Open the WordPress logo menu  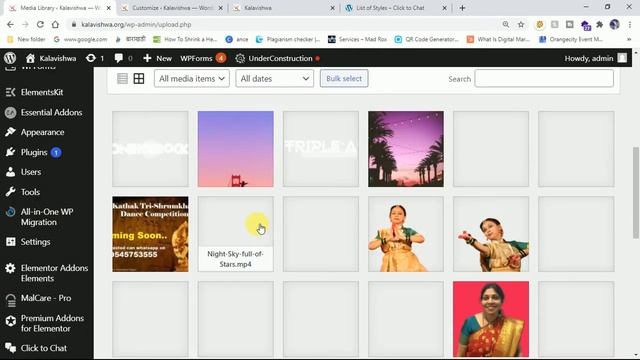coord(10,58)
